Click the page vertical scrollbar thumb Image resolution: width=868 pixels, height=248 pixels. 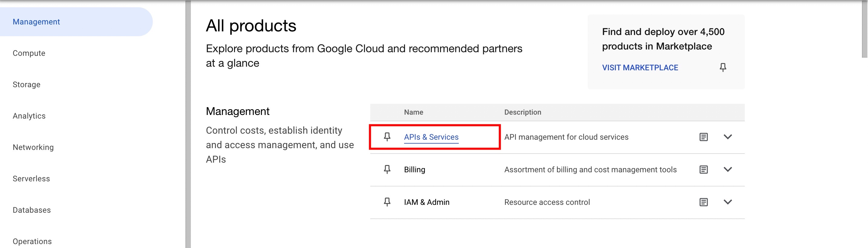pyautogui.click(x=865, y=29)
